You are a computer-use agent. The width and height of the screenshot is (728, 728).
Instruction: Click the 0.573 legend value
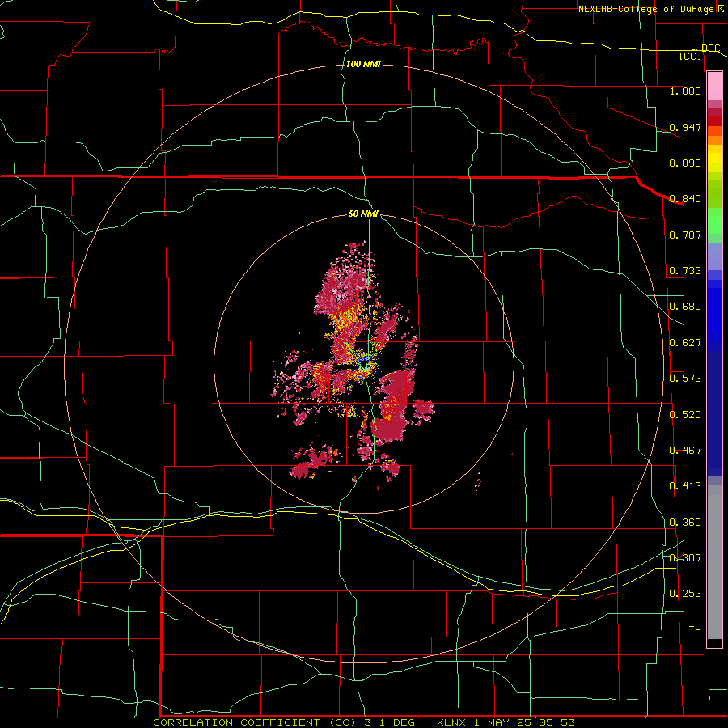(x=685, y=379)
